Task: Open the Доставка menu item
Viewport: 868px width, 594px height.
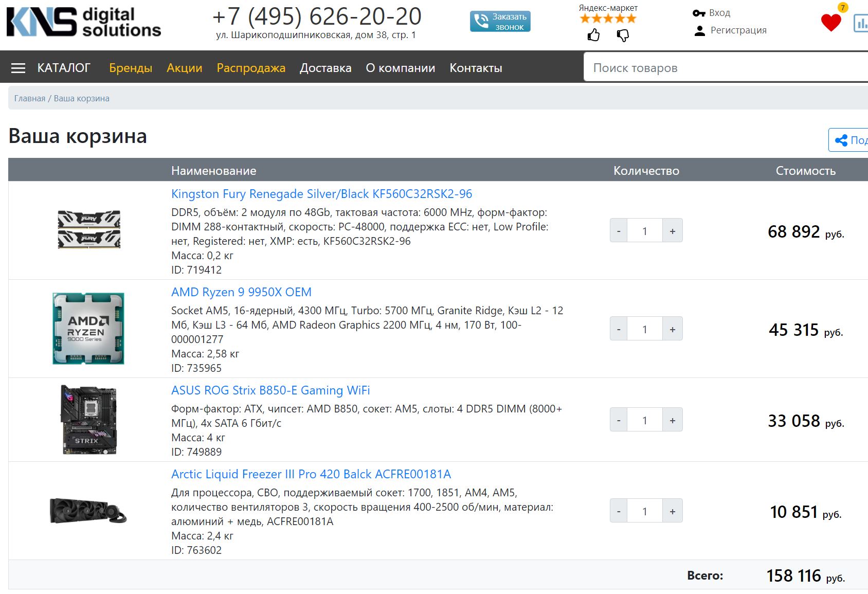Action: 325,68
